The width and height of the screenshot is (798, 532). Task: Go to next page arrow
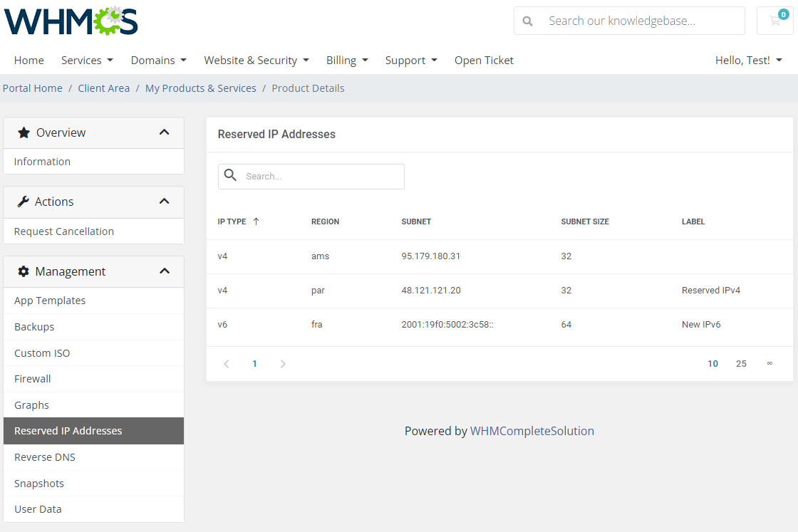[x=283, y=364]
